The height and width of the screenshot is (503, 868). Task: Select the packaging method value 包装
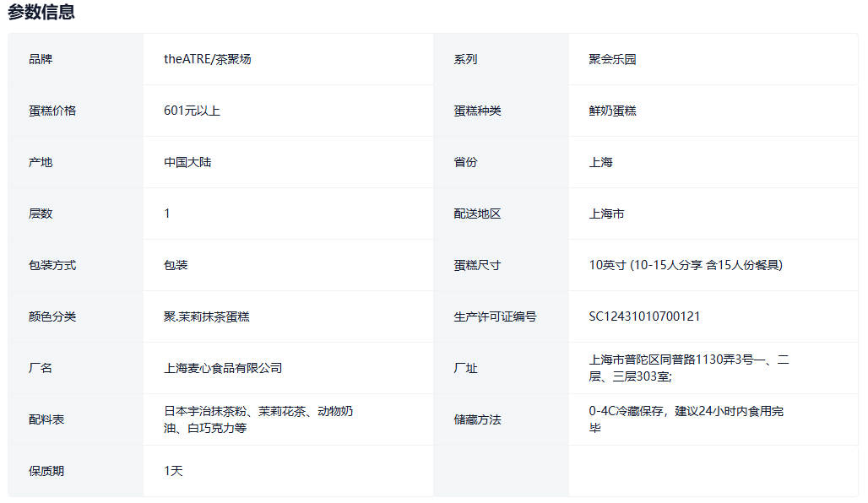click(176, 265)
